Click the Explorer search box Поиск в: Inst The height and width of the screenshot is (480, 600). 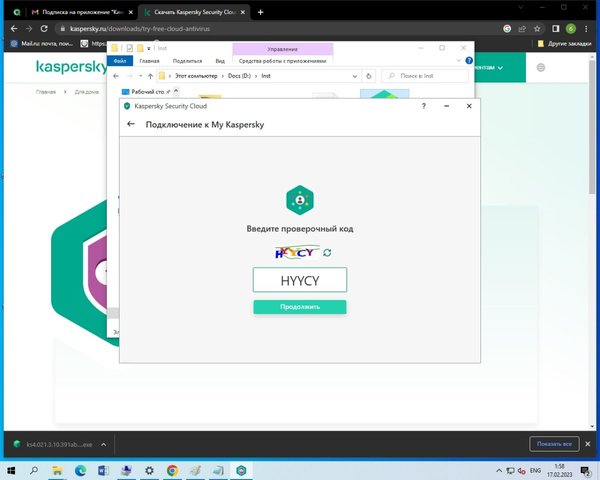coord(425,76)
